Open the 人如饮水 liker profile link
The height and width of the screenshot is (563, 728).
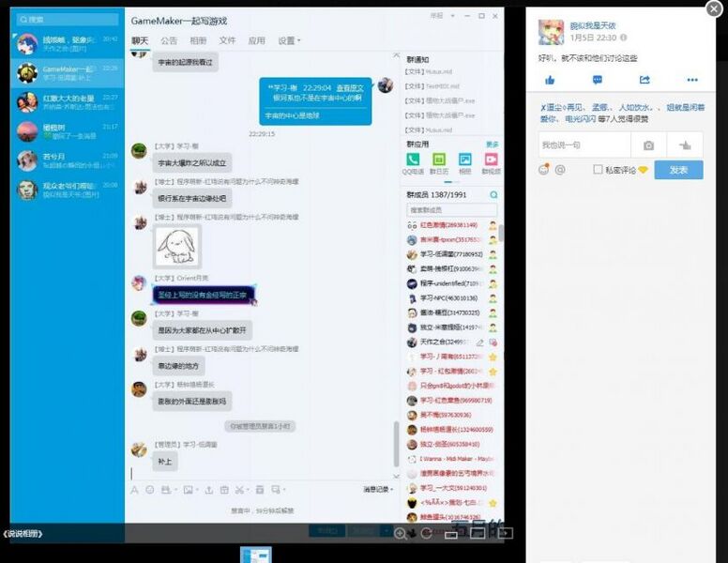click(636, 107)
